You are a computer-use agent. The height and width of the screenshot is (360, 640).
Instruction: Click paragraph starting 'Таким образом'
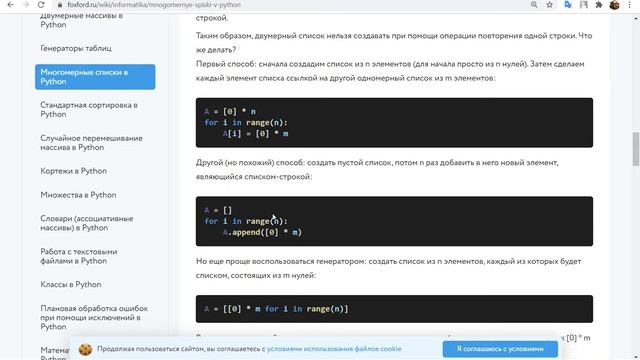[394, 42]
